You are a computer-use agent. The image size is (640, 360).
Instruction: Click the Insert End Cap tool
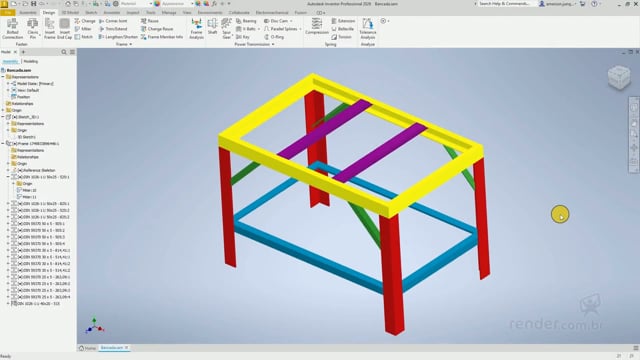[64, 29]
